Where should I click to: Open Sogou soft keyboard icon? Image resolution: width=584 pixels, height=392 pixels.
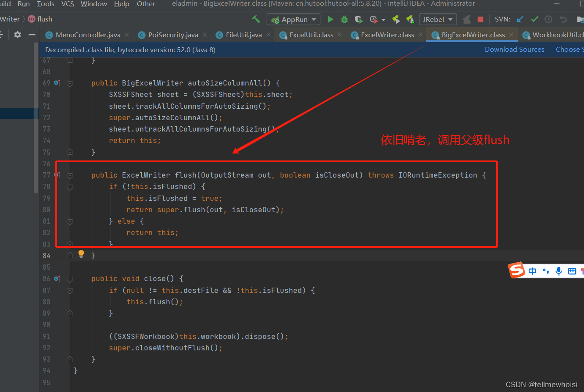tap(572, 271)
